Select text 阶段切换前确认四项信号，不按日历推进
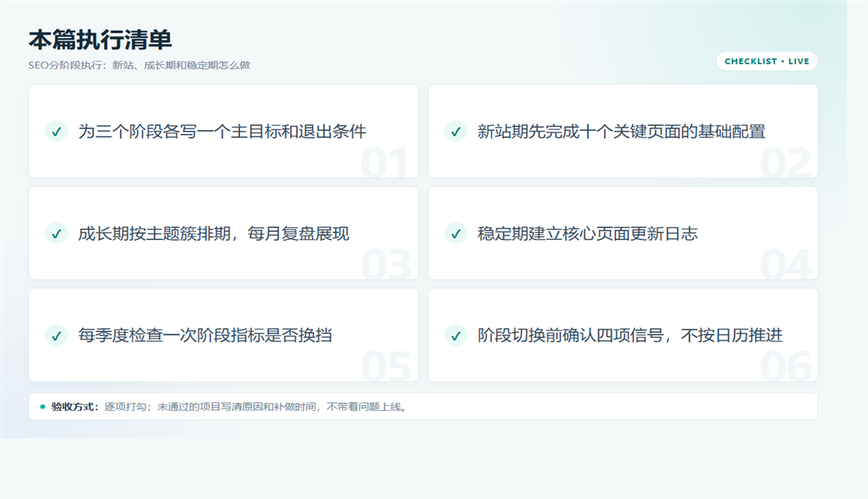Image resolution: width=868 pixels, height=499 pixels. click(x=630, y=335)
